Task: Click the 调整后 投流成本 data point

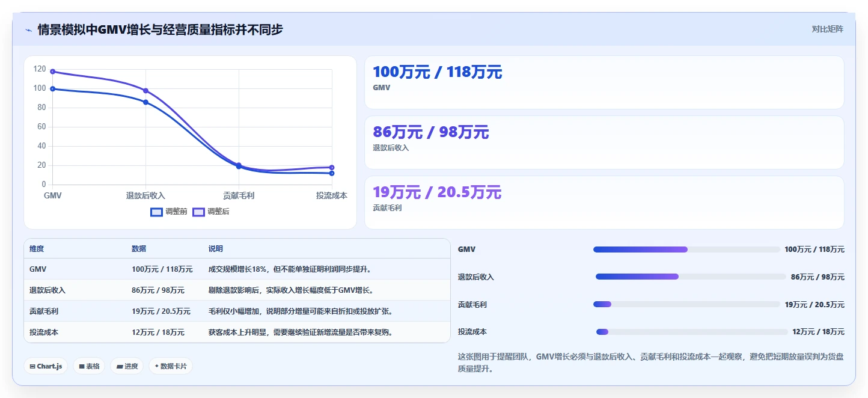Action: coord(332,167)
